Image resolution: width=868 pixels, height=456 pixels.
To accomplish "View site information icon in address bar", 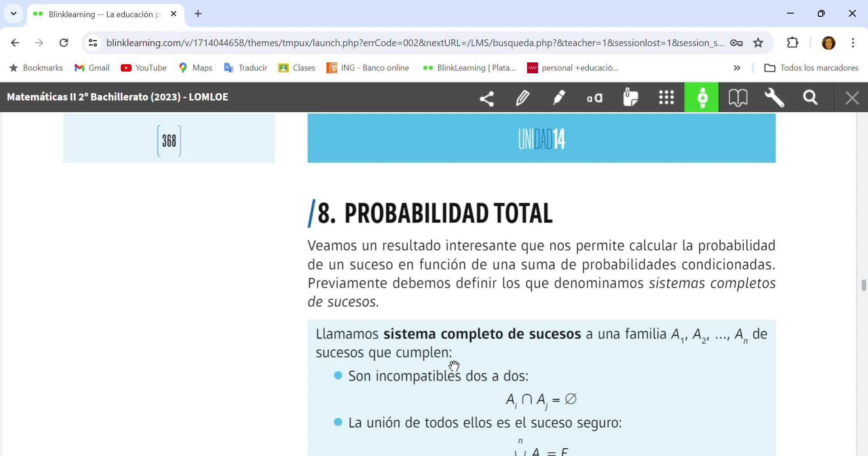I will click(x=93, y=43).
